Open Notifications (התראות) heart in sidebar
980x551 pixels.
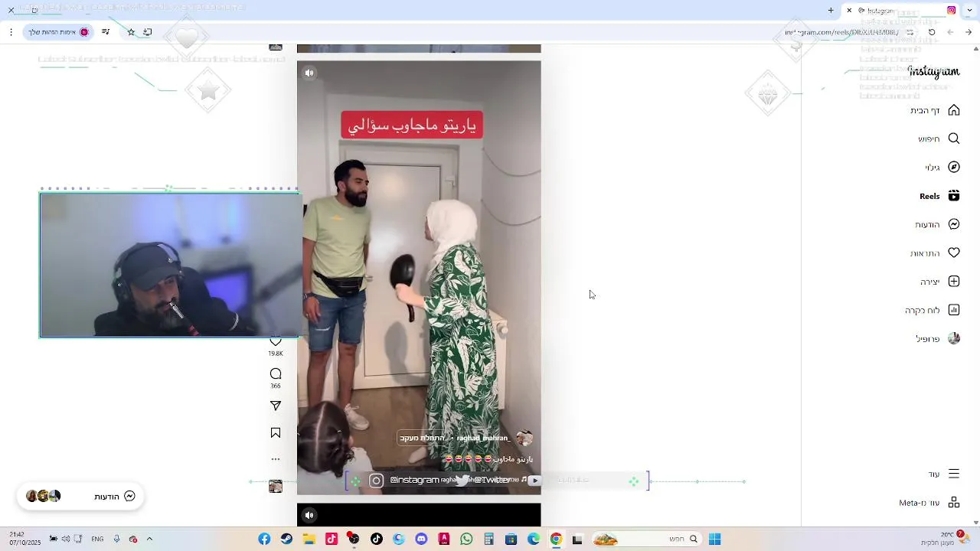tap(935, 253)
